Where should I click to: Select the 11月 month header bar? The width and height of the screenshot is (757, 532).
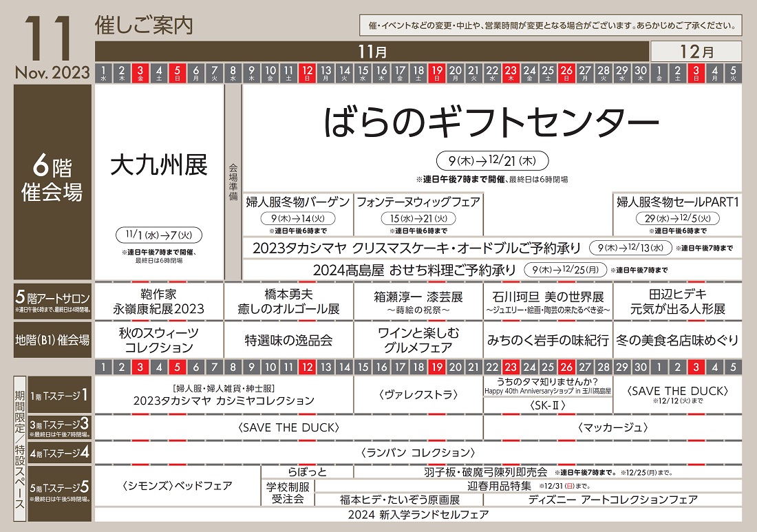click(x=372, y=51)
